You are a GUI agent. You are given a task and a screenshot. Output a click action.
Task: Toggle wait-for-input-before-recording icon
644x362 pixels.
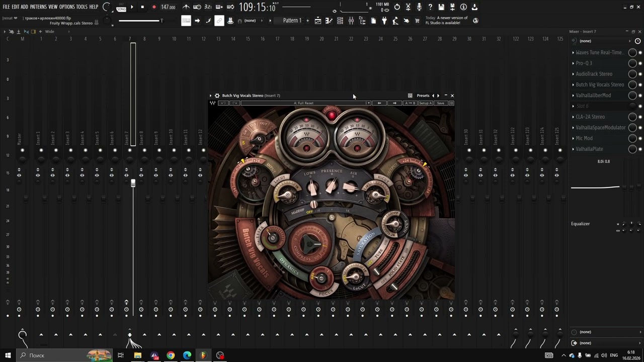(197, 7)
